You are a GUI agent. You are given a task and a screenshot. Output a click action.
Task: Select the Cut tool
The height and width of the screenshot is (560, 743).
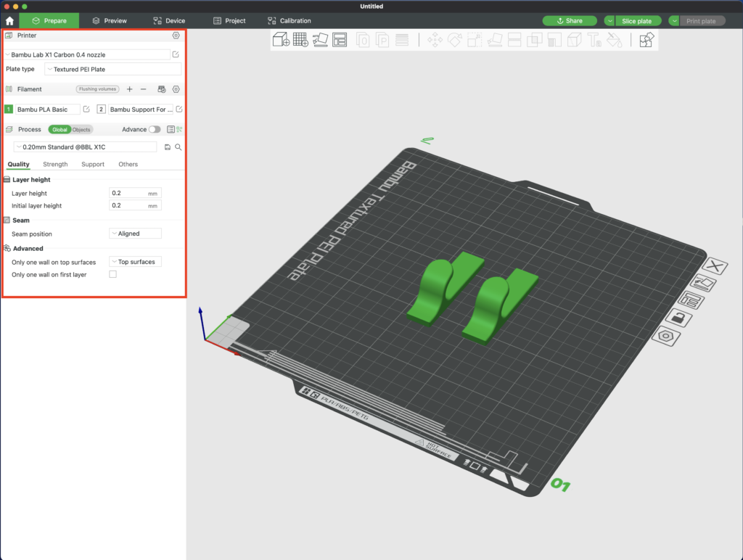click(514, 41)
